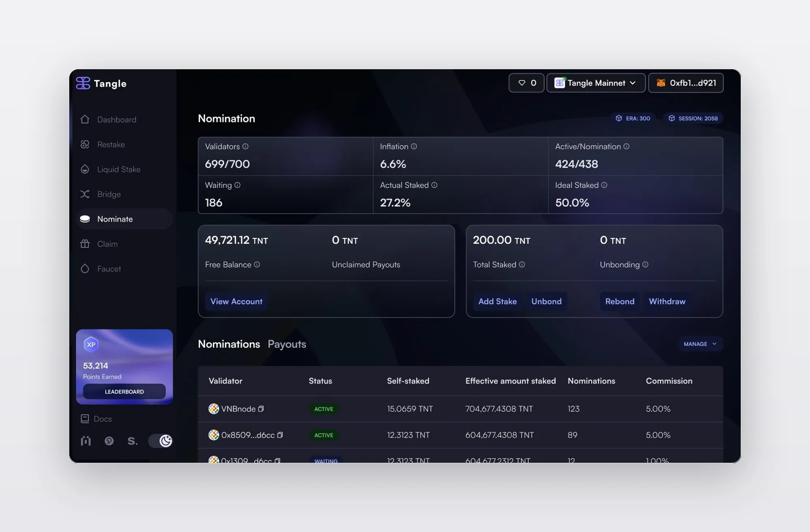Show Inflation info tooltip icon
Screen dimensions: 810x532
(x=414, y=147)
